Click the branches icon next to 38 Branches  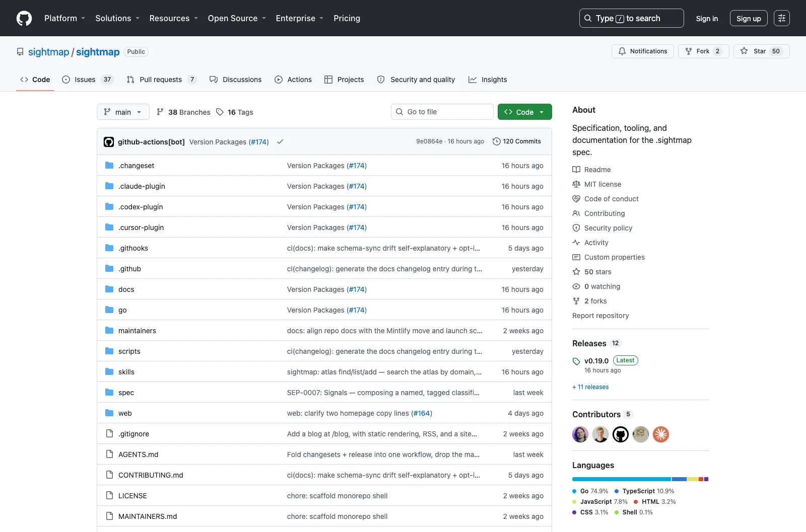pyautogui.click(x=160, y=112)
